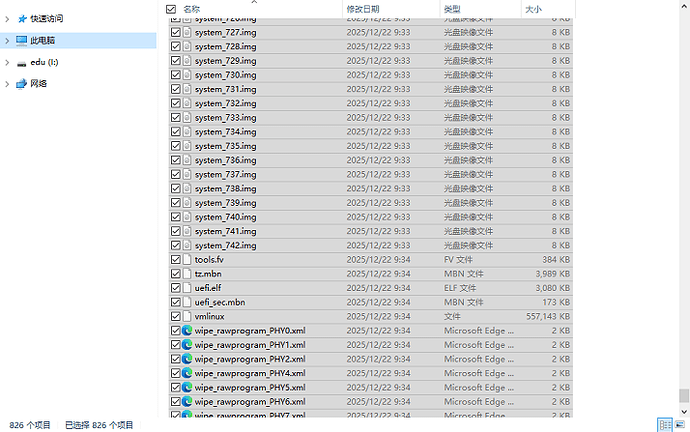The width and height of the screenshot is (690, 432).
Task: Click the scrollbar down arrow
Action: (684, 410)
